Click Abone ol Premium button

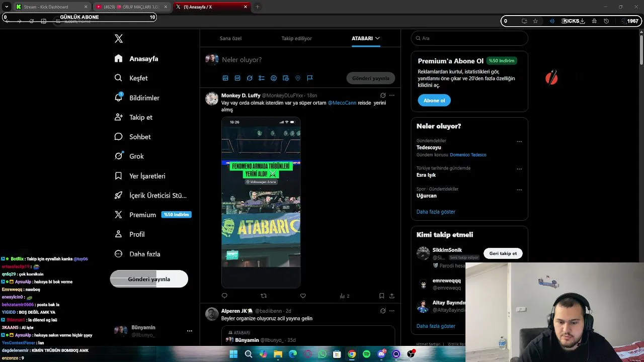click(434, 101)
